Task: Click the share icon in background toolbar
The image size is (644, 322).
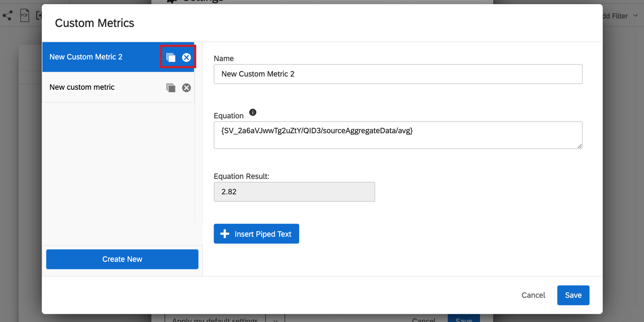Action: tap(8, 16)
